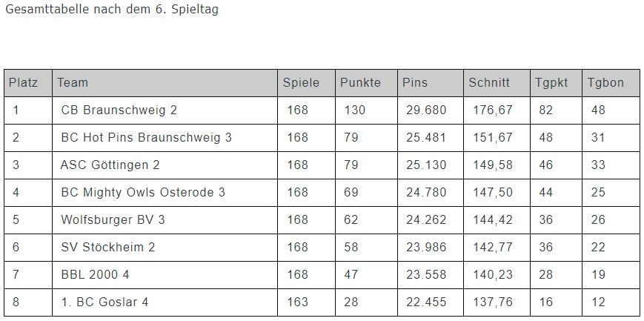644x321 pixels.
Task: Select the Tgbon column header
Action: pos(605,83)
